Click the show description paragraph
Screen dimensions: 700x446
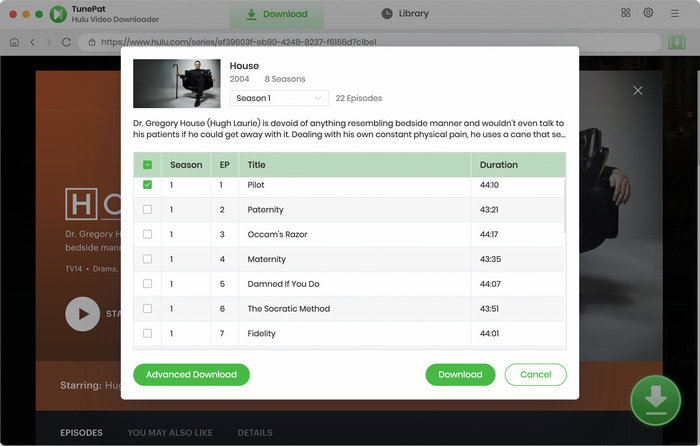pos(349,129)
